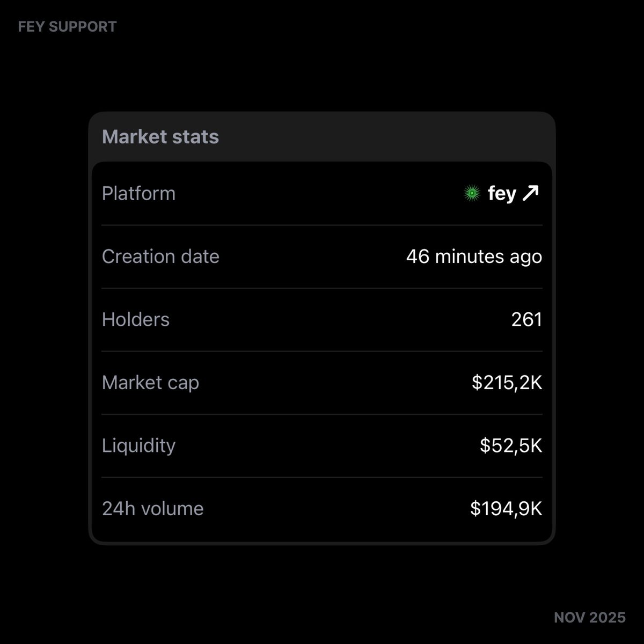Click the diagonal arrow icon beside fey
Screen dimensions: 644x644
click(530, 193)
